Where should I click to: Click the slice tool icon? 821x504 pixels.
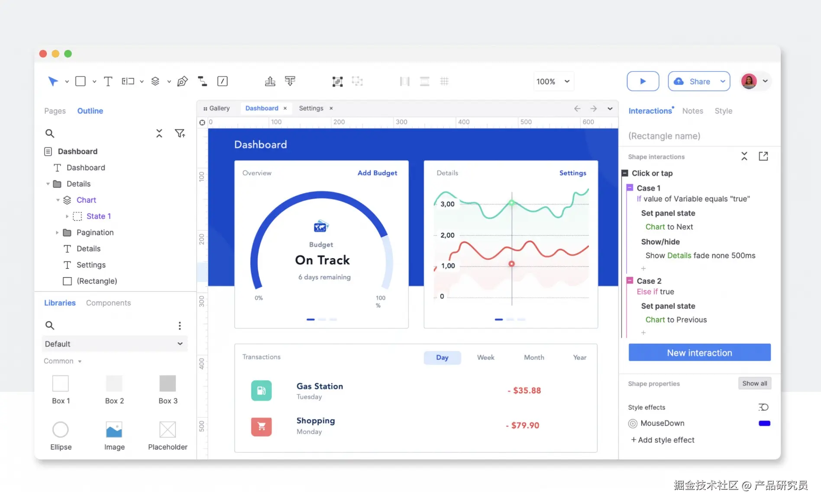223,81
